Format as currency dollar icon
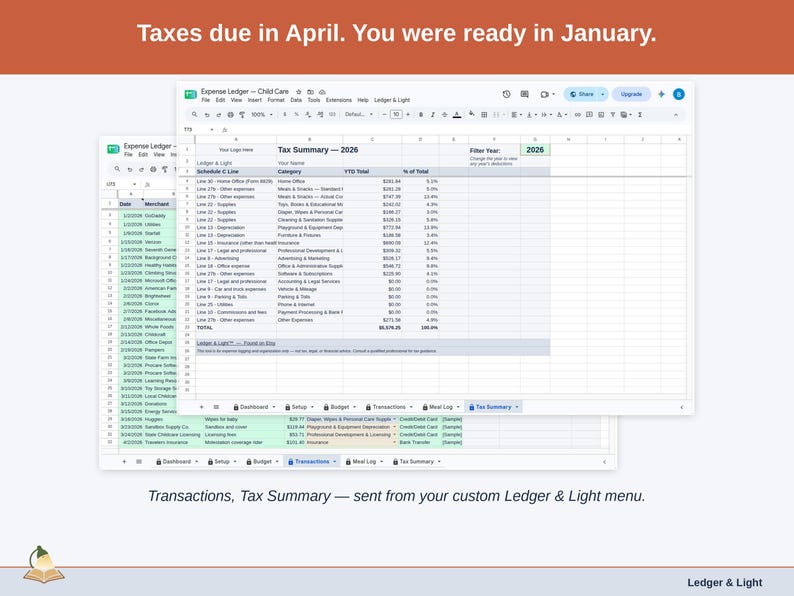The width and height of the screenshot is (794, 596). pos(285,114)
